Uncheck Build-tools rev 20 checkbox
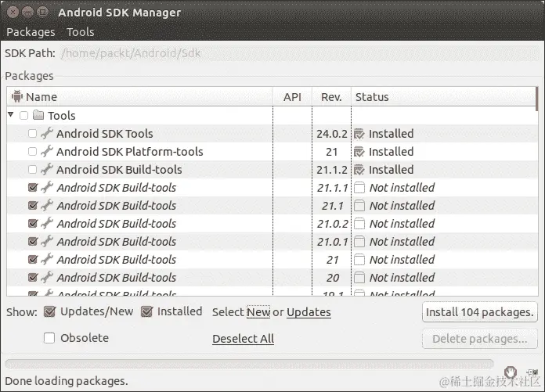Viewport: 545px width, 392px height. (x=33, y=278)
